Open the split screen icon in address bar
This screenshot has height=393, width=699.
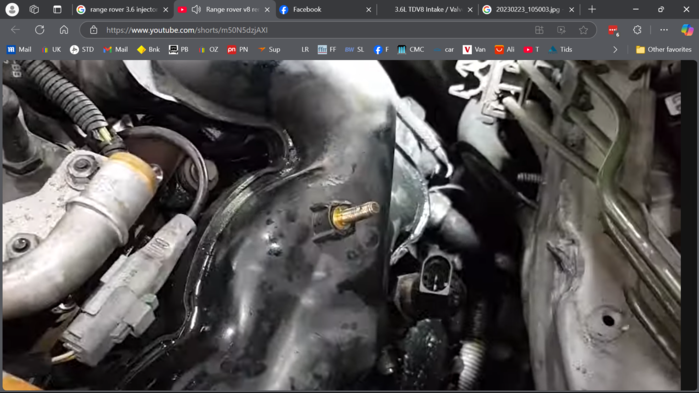(x=539, y=30)
